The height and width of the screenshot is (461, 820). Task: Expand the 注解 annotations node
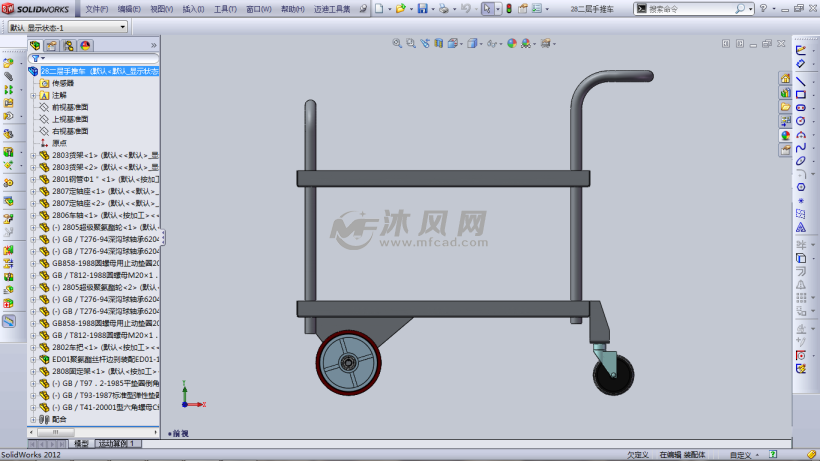33,96
